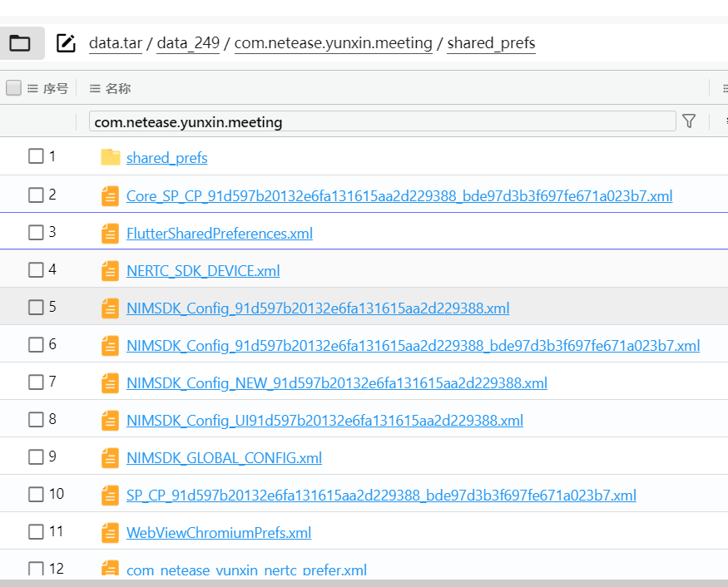This screenshot has height=587, width=728.
Task: Open Core_SP_CP_91d597b...023b7.xml file
Action: point(399,196)
